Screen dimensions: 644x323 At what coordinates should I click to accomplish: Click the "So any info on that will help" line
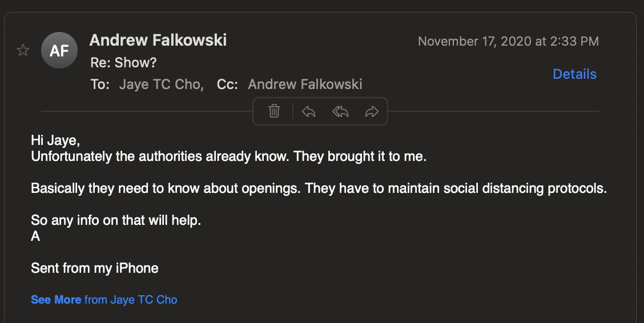pos(116,220)
